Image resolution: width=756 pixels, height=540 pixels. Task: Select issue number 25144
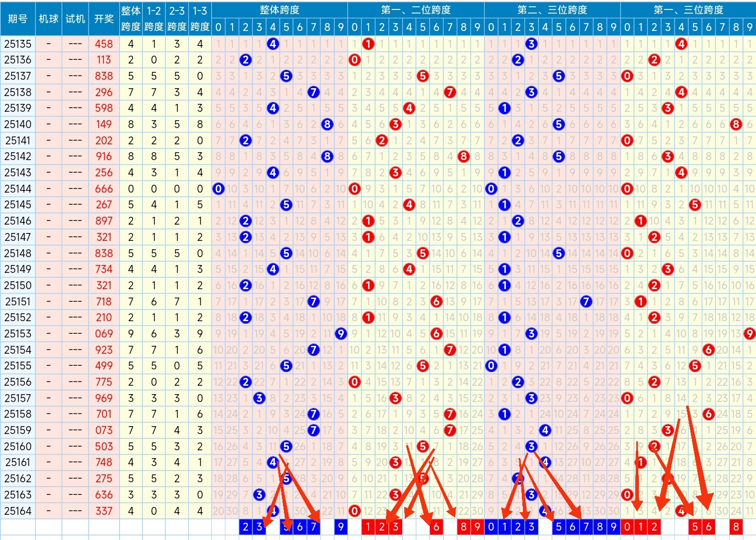(18, 189)
